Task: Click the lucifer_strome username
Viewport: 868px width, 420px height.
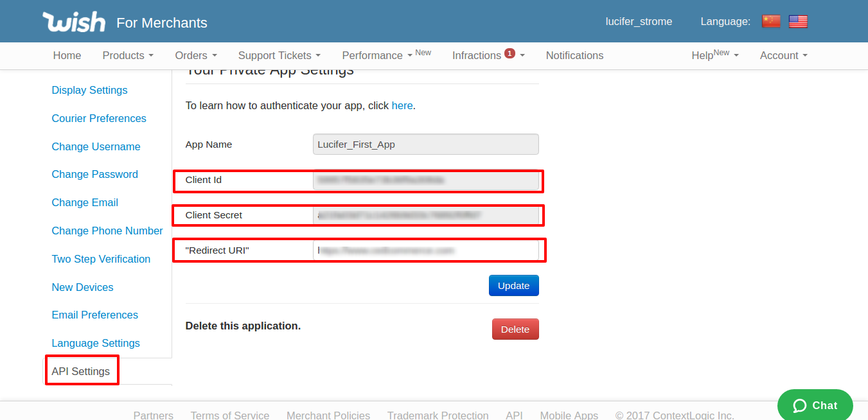Action: pyautogui.click(x=639, y=22)
